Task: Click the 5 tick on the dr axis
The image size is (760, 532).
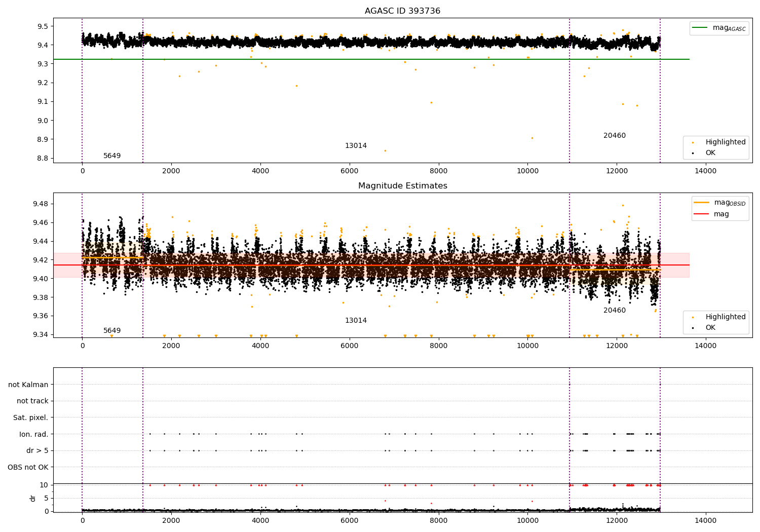Action: 46,499
